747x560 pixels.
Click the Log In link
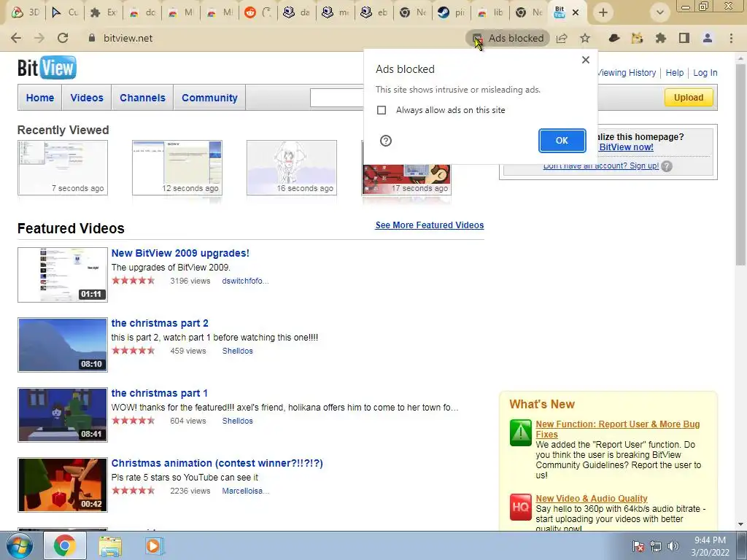[x=705, y=73]
